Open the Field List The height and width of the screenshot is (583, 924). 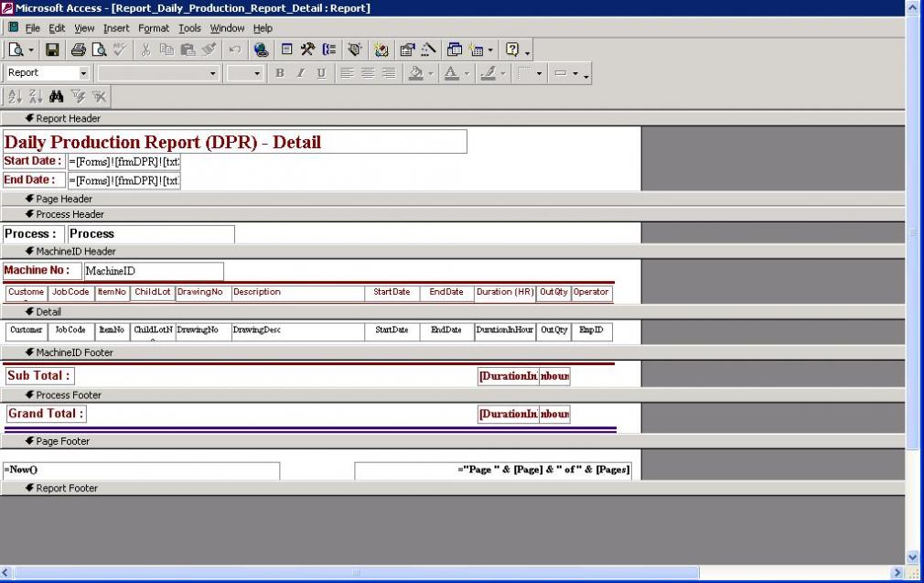coord(286,50)
